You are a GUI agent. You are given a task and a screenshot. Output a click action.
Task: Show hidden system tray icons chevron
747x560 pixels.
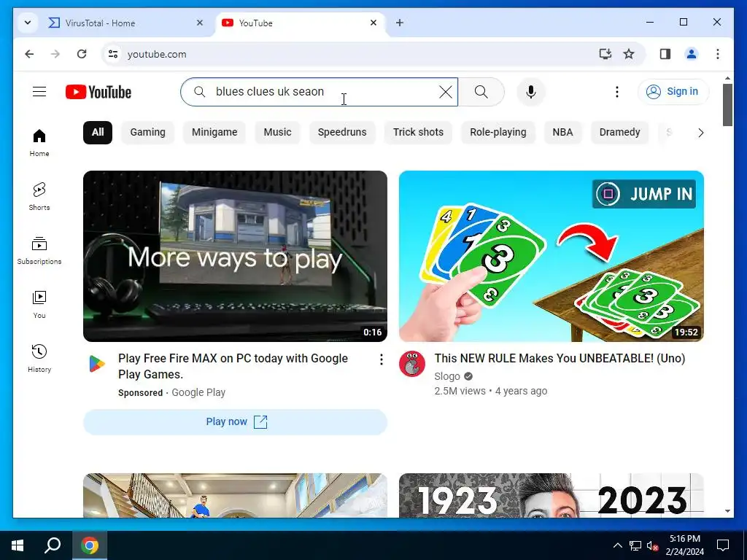(x=617, y=545)
